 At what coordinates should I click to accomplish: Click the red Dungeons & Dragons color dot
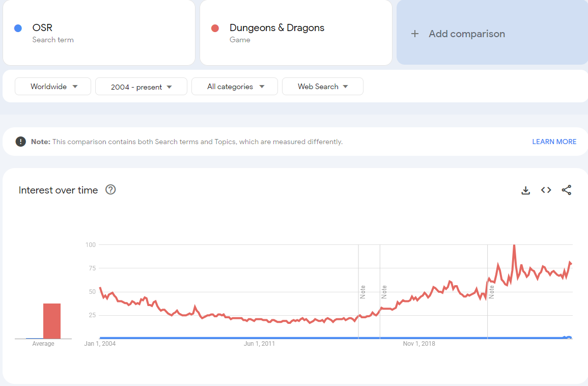tap(215, 28)
